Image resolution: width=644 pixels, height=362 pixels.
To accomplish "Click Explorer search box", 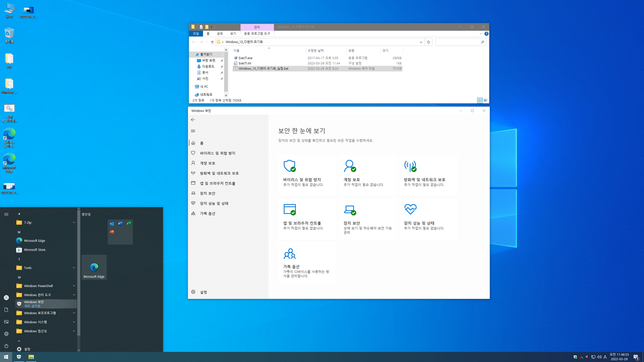I will click(460, 42).
